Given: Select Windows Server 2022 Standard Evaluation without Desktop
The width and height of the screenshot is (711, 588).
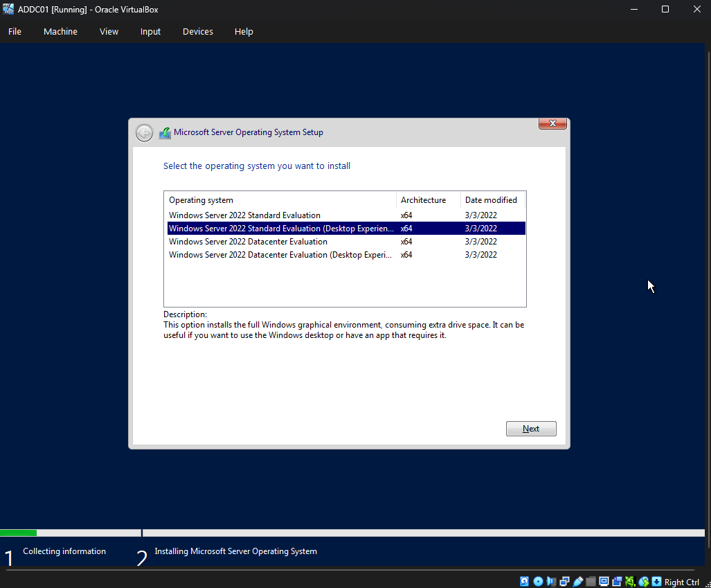Looking at the screenshot, I should pyautogui.click(x=244, y=215).
